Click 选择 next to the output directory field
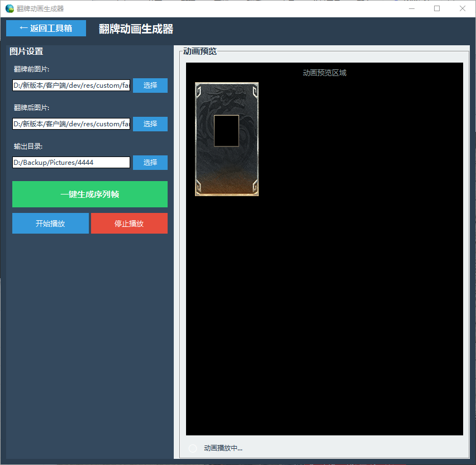This screenshot has width=476, height=465. [150, 162]
